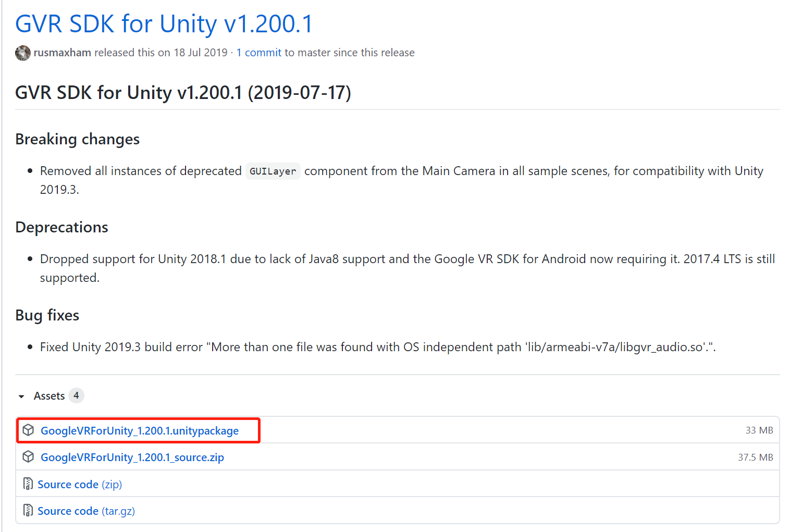Click rusmaxham's avatar image

(22, 53)
